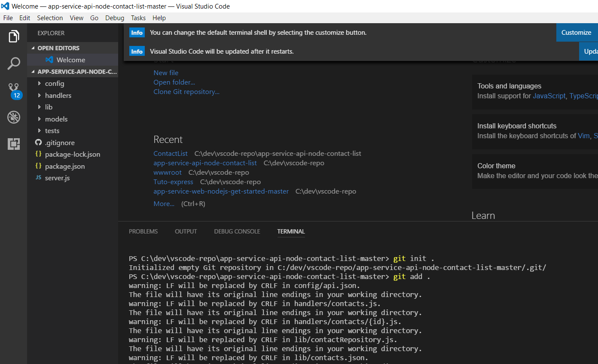
Task: Open the Extensions view in activity bar
Action: (14, 144)
